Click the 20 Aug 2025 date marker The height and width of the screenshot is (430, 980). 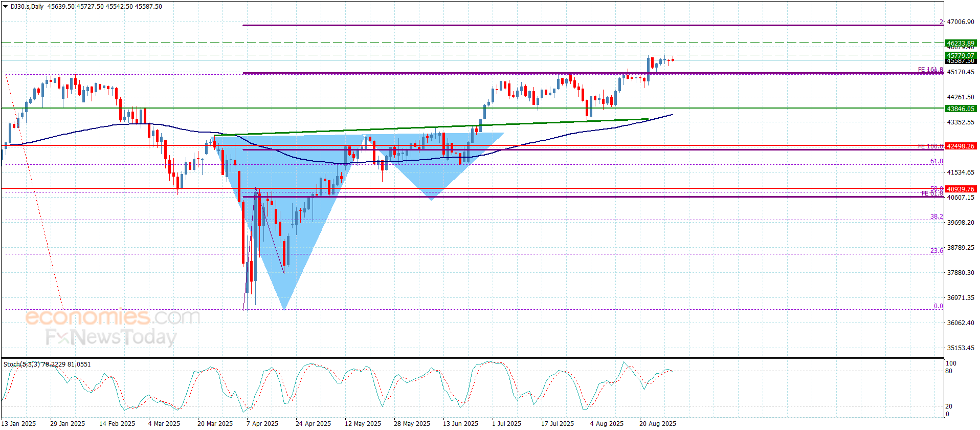click(657, 423)
